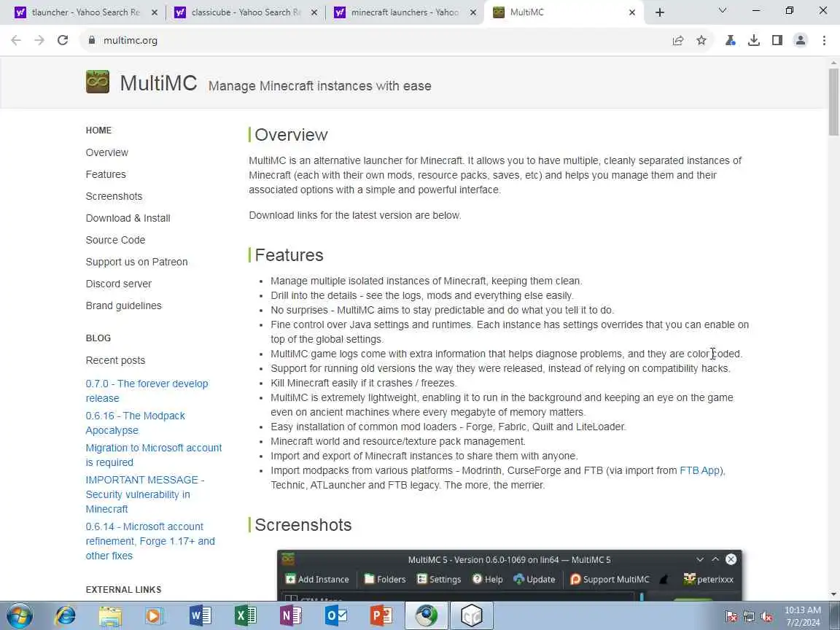Open a new tab with plus button
This screenshot has width=840, height=630.
pos(659,12)
